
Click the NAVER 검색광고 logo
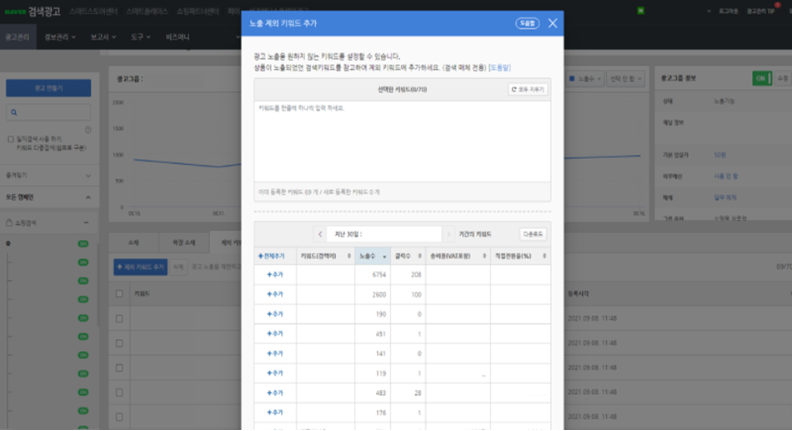pyautogui.click(x=32, y=11)
